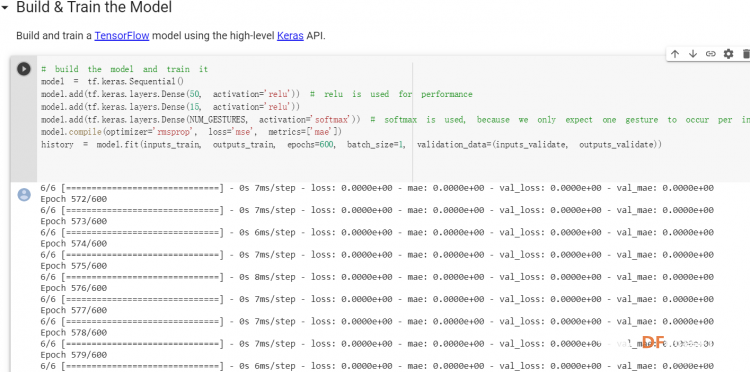This screenshot has height=372, width=750.
Task: Select the Build & Train the Model heading
Action: (x=94, y=8)
